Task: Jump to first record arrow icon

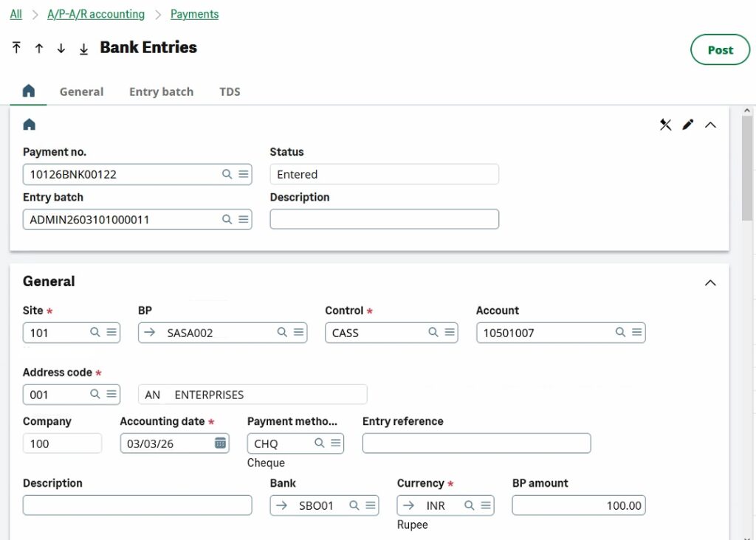Action: (16, 48)
